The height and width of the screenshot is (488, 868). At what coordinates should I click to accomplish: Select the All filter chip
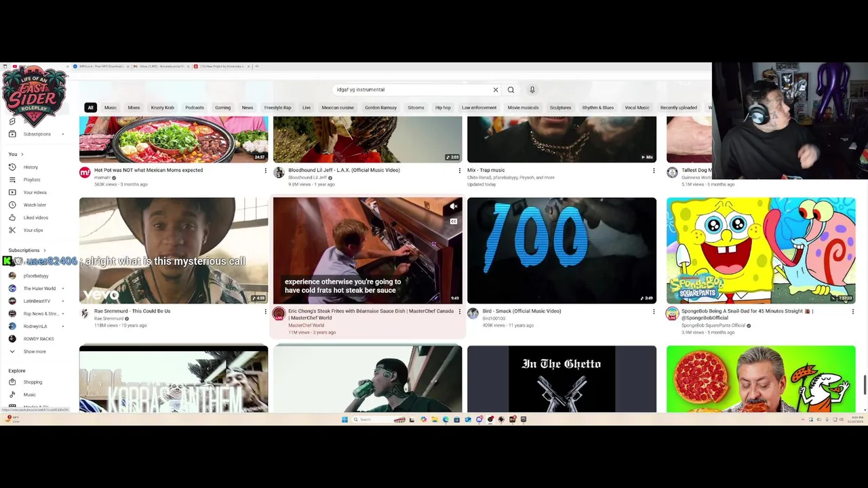(x=90, y=108)
